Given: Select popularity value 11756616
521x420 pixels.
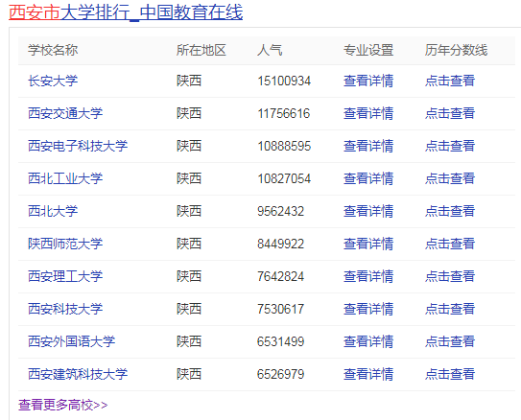Looking at the screenshot, I should 284,113.
